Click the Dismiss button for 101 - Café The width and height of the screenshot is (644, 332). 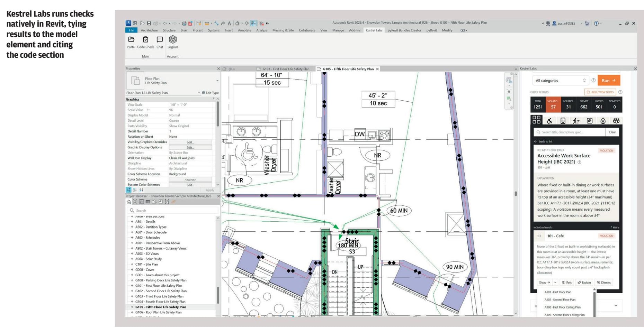pyautogui.click(x=604, y=283)
